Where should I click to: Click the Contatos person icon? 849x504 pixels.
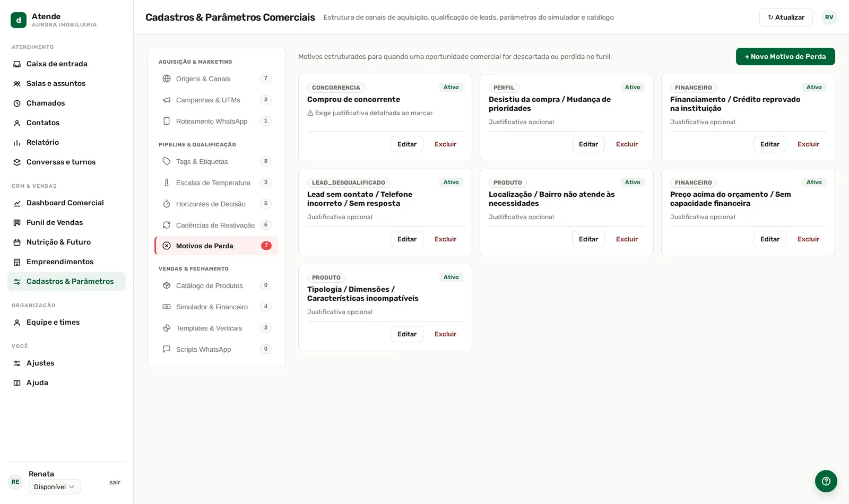(x=17, y=123)
